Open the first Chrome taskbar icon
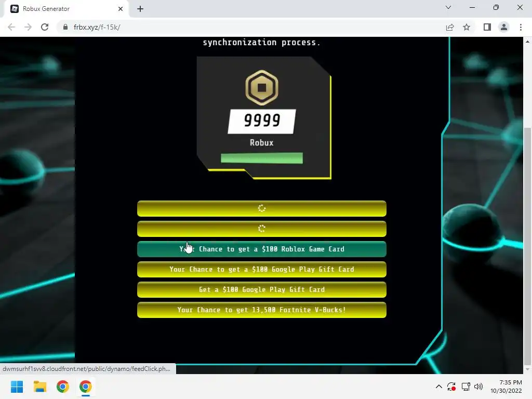The image size is (532, 399). click(x=63, y=387)
